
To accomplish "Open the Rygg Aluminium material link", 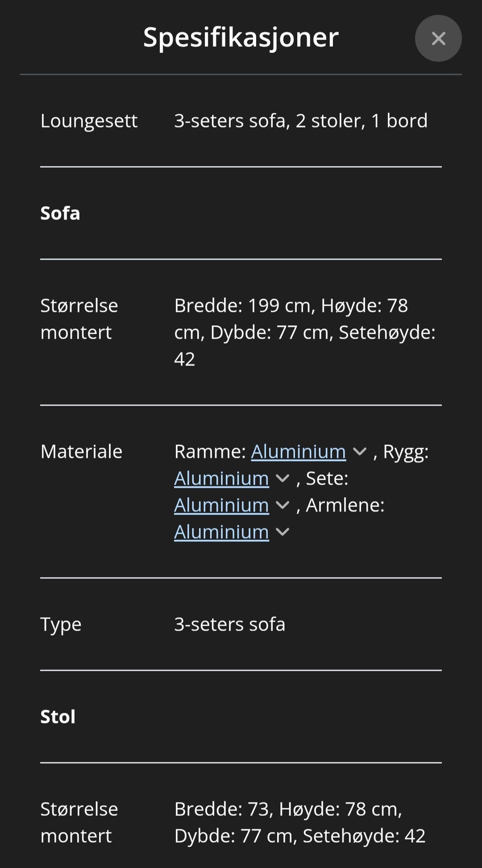I will (221, 478).
